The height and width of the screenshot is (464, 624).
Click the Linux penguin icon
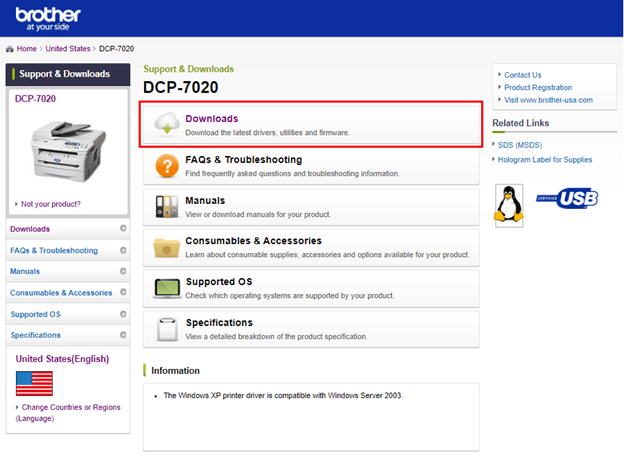509,205
